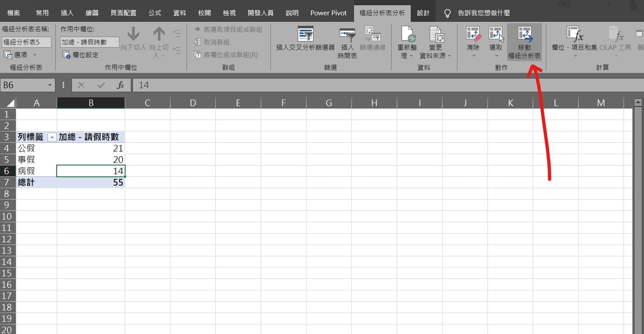
Task: Click the insert function fx button
Action: pyautogui.click(x=120, y=85)
